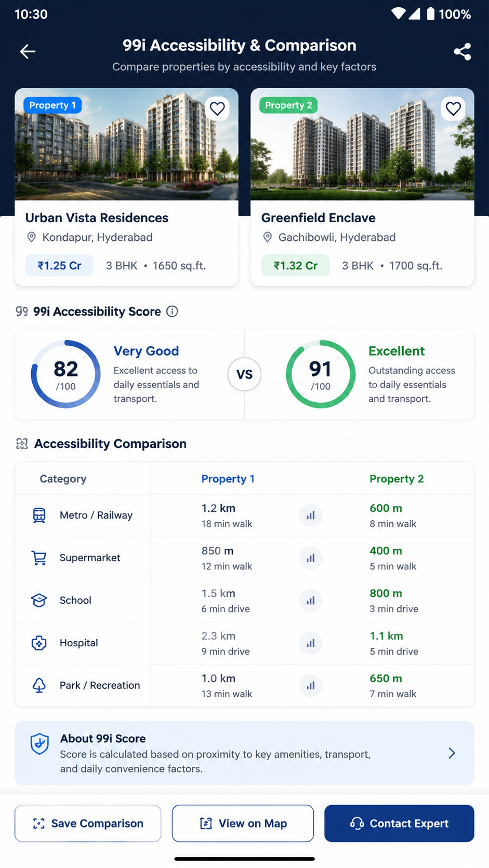Tap Contact Expert button
The width and height of the screenshot is (489, 868).
coord(399,823)
